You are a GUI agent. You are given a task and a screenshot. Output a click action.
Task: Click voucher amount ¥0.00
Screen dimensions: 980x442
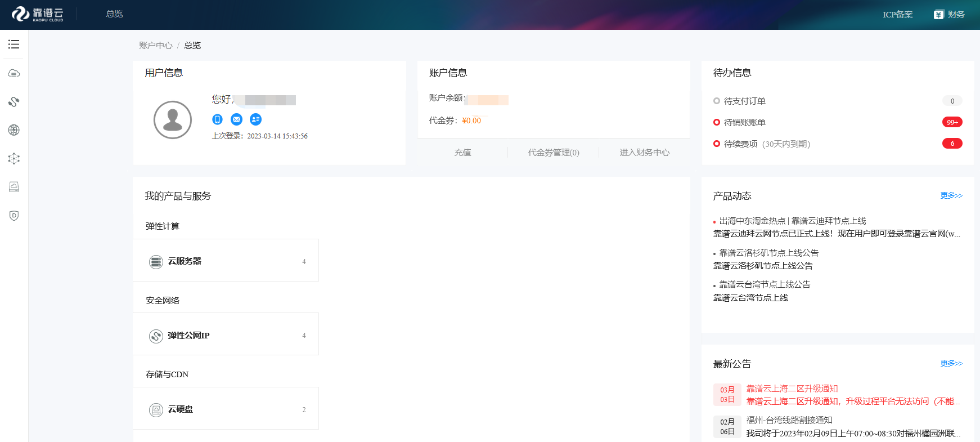click(471, 121)
